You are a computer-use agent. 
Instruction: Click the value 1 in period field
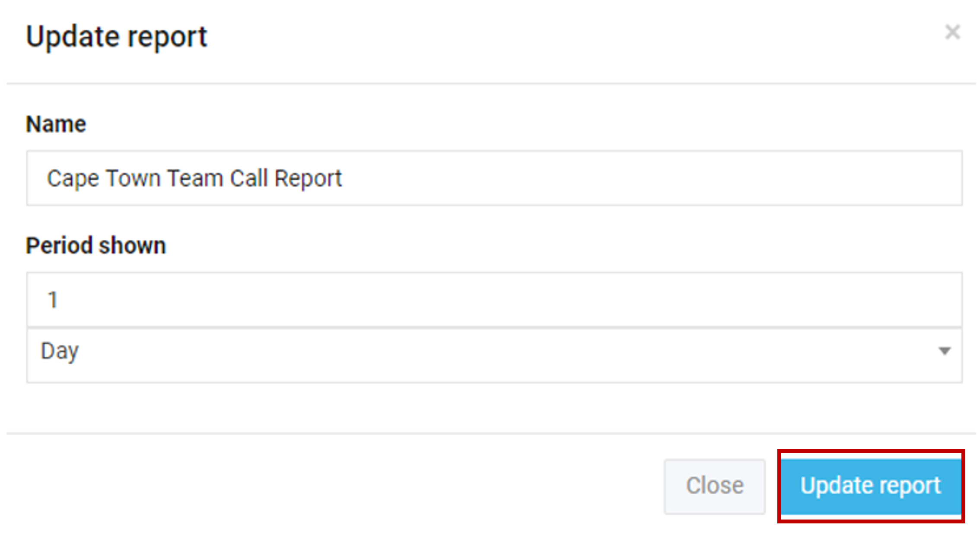pyautogui.click(x=52, y=300)
